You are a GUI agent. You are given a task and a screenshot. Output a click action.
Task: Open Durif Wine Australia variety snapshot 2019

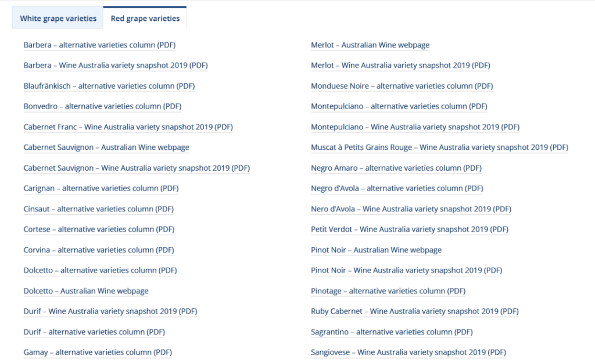click(x=110, y=312)
